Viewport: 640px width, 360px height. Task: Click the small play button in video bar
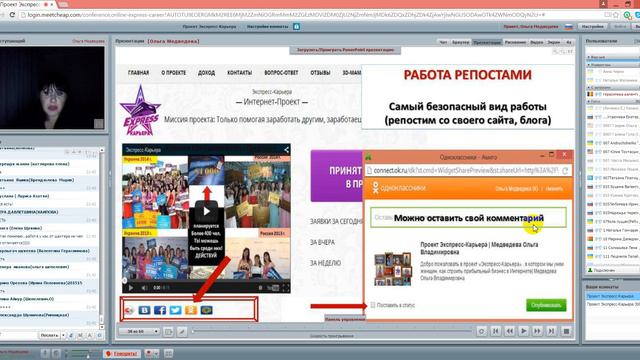[x=131, y=288]
